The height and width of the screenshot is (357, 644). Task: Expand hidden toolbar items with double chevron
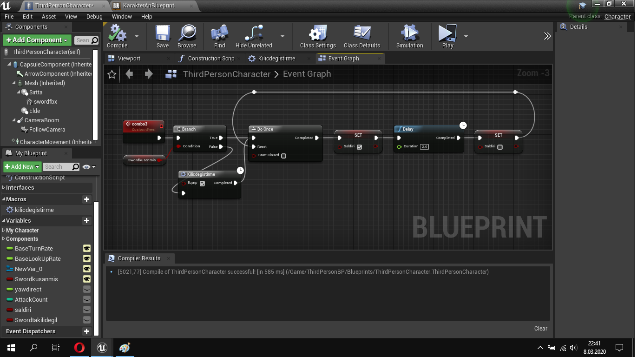click(547, 36)
